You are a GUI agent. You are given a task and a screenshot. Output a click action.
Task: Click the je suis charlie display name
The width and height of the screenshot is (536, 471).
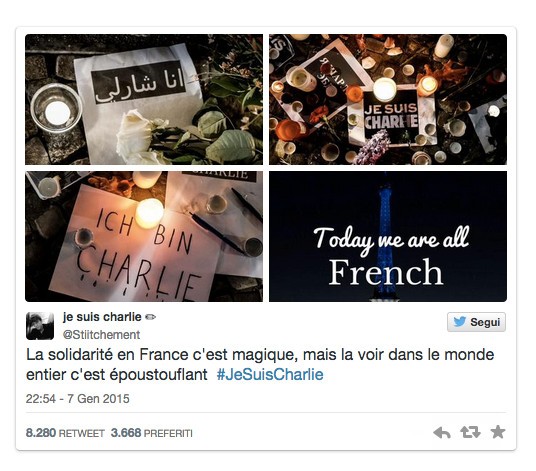pyautogui.click(x=102, y=317)
